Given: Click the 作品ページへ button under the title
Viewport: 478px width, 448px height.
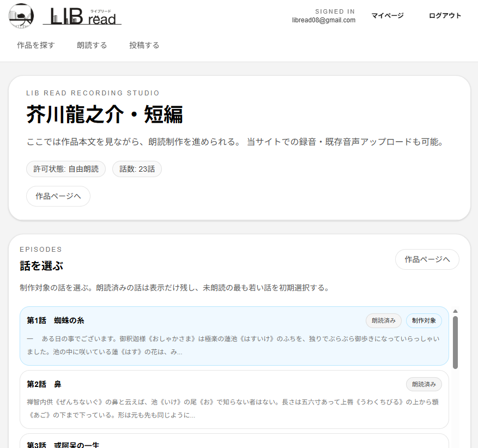Looking at the screenshot, I should [x=58, y=196].
